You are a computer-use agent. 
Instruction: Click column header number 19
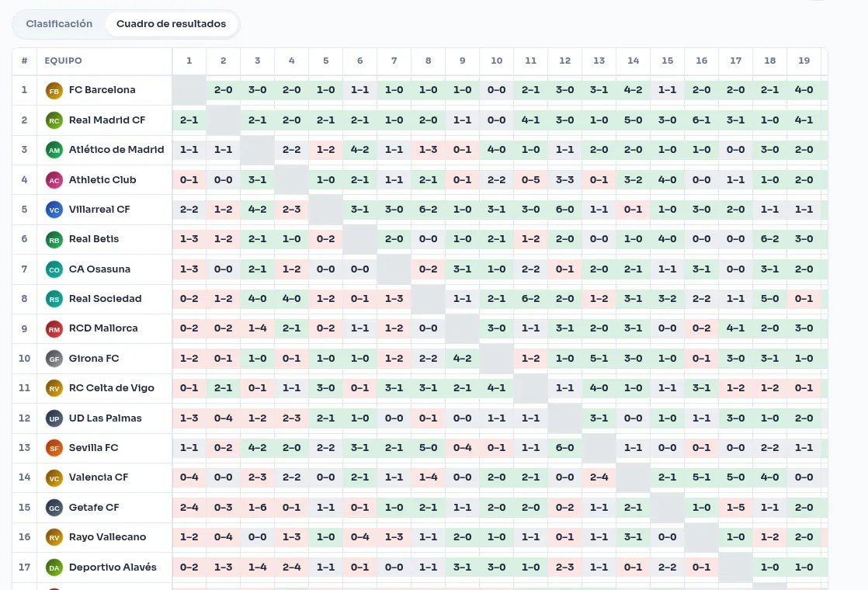click(804, 61)
